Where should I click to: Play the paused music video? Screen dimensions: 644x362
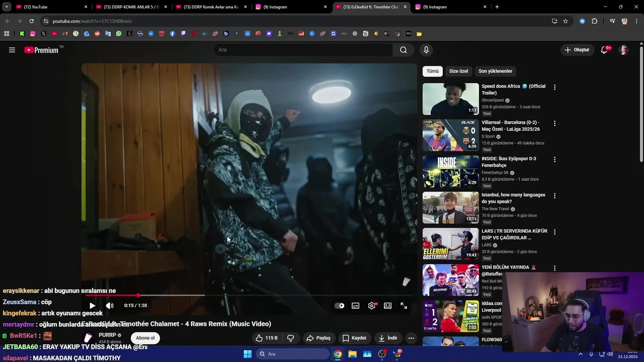(92, 305)
